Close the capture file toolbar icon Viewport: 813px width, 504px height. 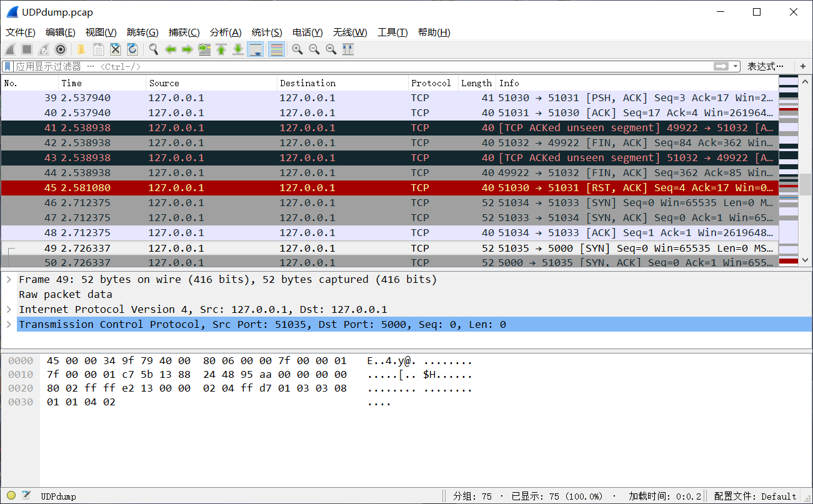tap(116, 49)
